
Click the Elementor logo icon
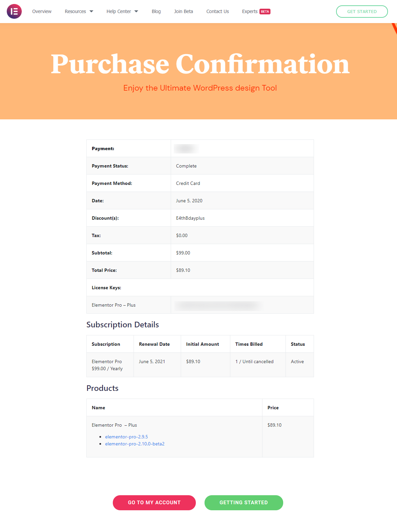pos(14,11)
